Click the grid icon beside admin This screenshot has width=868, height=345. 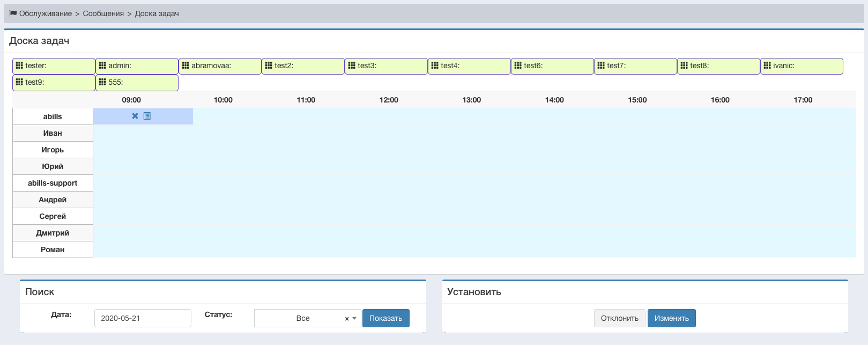[x=102, y=65]
